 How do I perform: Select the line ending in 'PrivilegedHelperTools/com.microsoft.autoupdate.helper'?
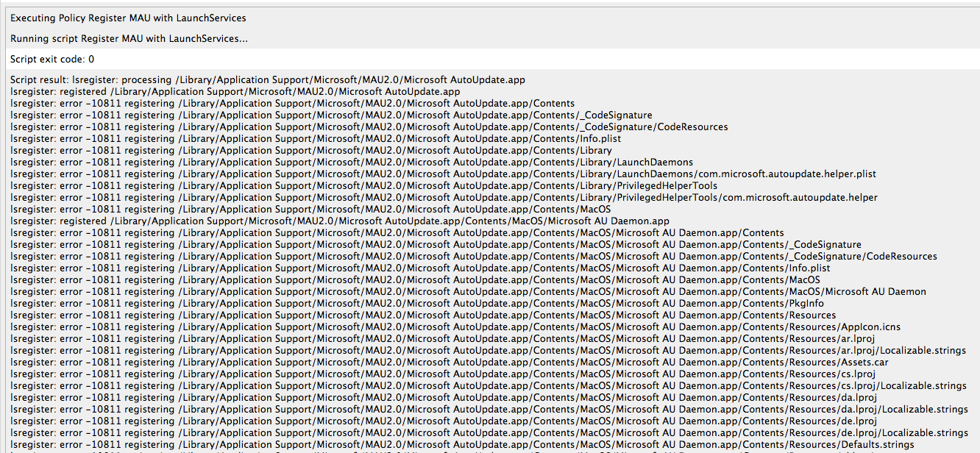pos(444,197)
